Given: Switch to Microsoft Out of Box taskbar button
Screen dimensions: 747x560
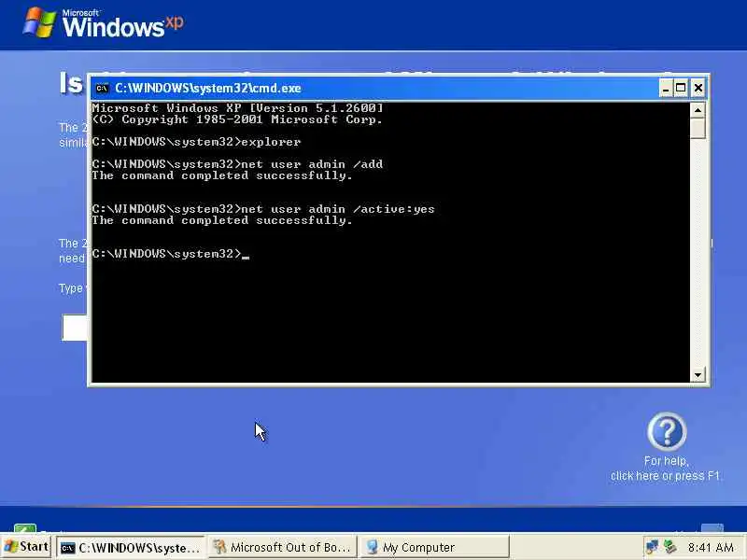Looking at the screenshot, I should click(x=282, y=548).
